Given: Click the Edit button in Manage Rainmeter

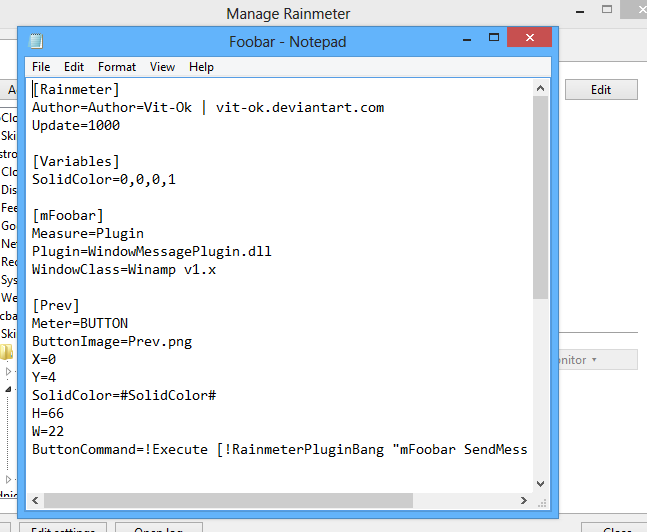Looking at the screenshot, I should (601, 90).
